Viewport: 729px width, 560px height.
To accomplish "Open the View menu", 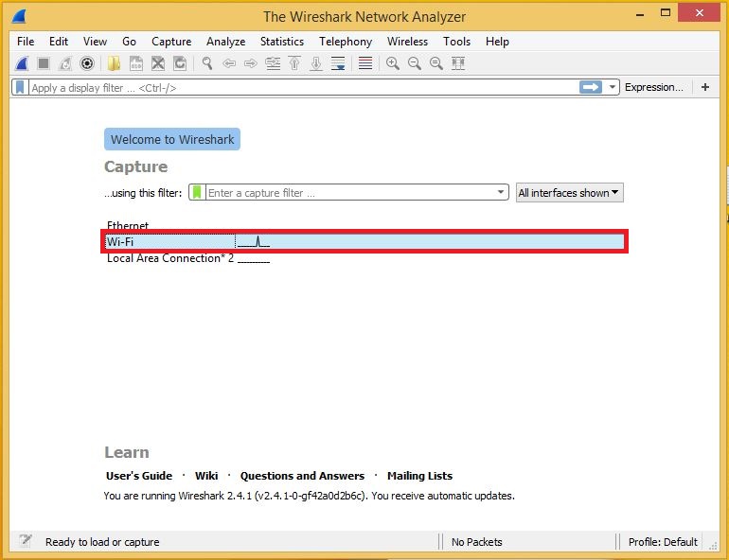I will 96,42.
